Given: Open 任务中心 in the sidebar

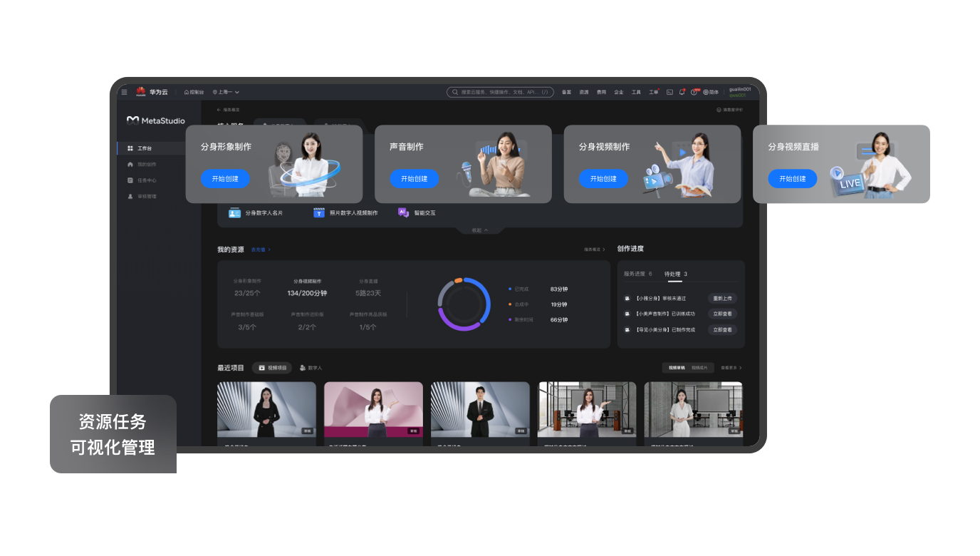Looking at the screenshot, I should point(142,180).
